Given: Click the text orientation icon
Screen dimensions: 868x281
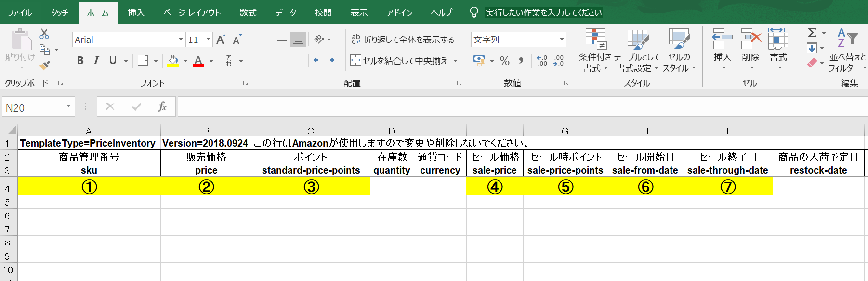Looking at the screenshot, I should point(318,39).
